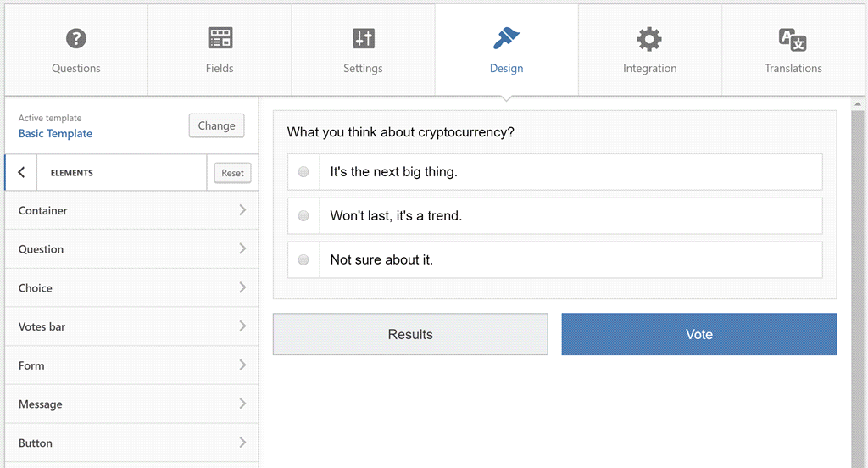Click the preview scrollbar up arrow
The image size is (868, 468).
coord(858,103)
